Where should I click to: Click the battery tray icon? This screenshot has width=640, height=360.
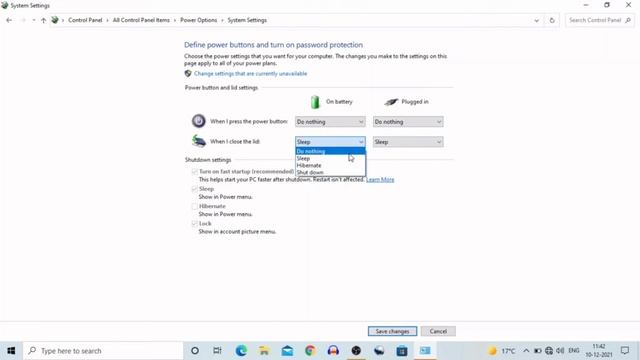coord(538,351)
